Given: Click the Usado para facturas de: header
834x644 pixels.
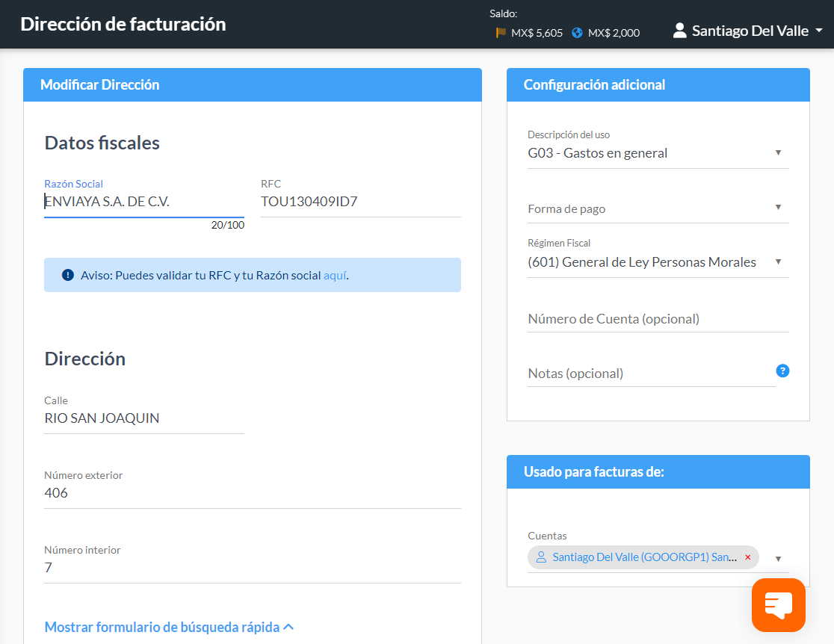Looking at the screenshot, I should 658,471.
